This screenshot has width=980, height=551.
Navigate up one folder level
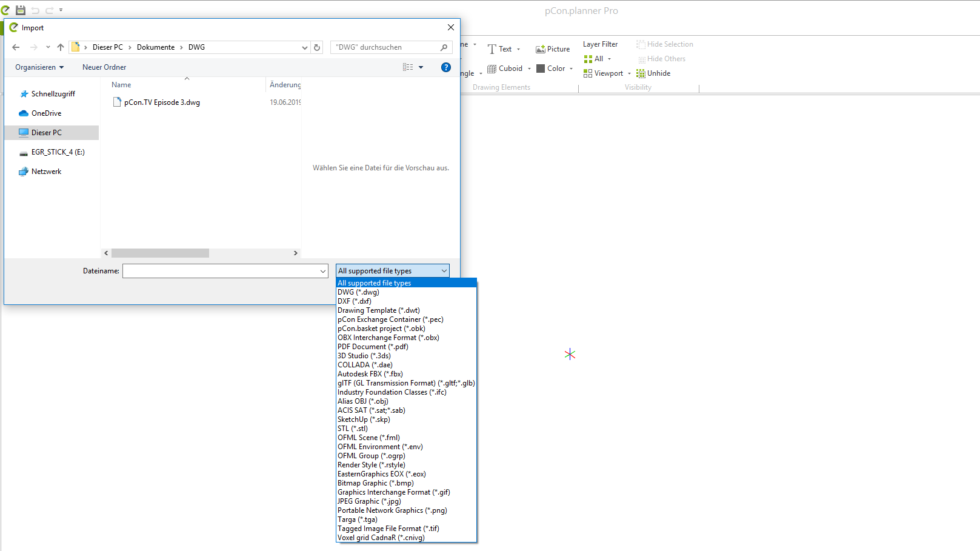61,47
